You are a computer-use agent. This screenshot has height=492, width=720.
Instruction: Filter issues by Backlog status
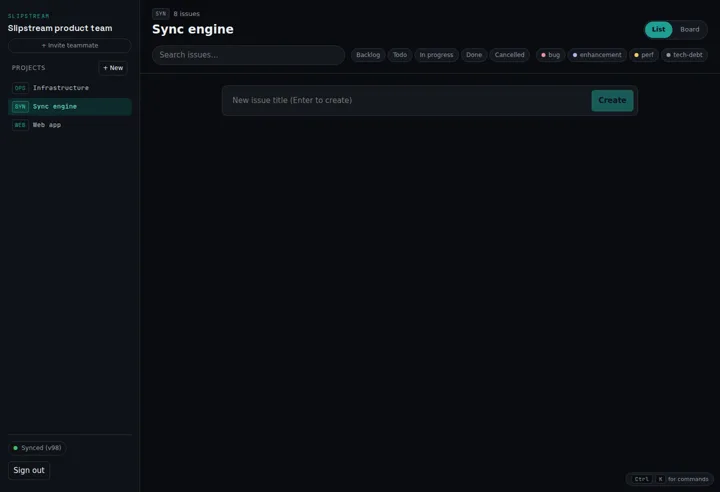pyautogui.click(x=368, y=55)
